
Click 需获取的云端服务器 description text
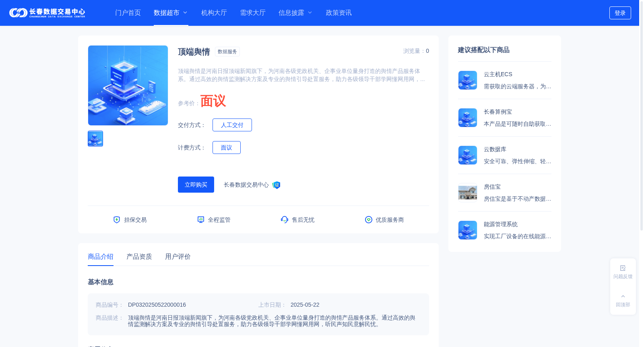click(518, 86)
